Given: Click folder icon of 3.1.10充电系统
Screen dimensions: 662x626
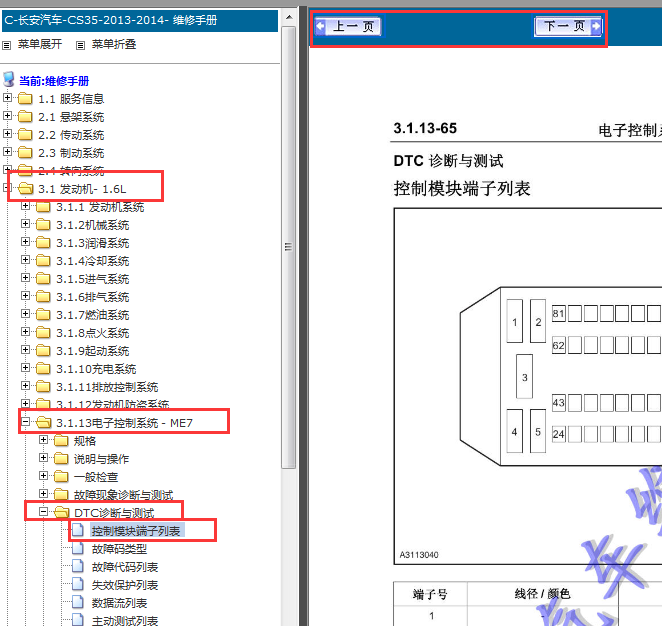Looking at the screenshot, I should point(43,369).
